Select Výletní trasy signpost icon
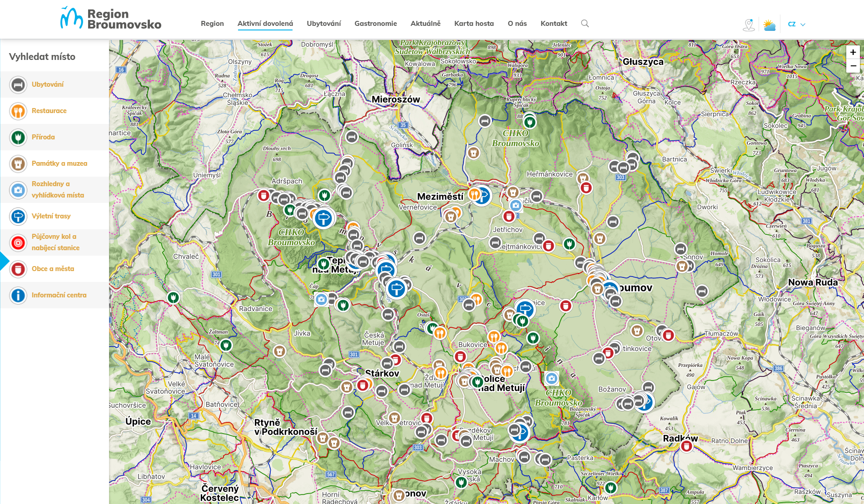The image size is (864, 504). [18, 216]
